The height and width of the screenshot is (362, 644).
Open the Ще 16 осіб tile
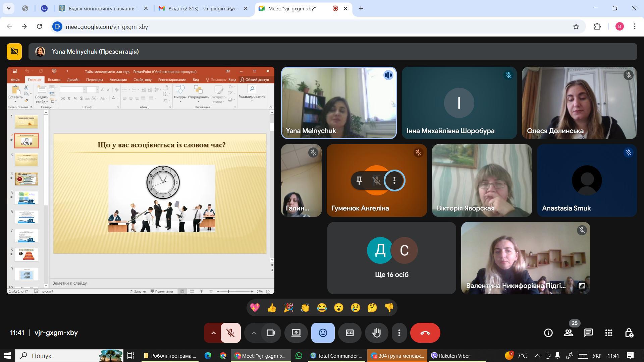391,258
